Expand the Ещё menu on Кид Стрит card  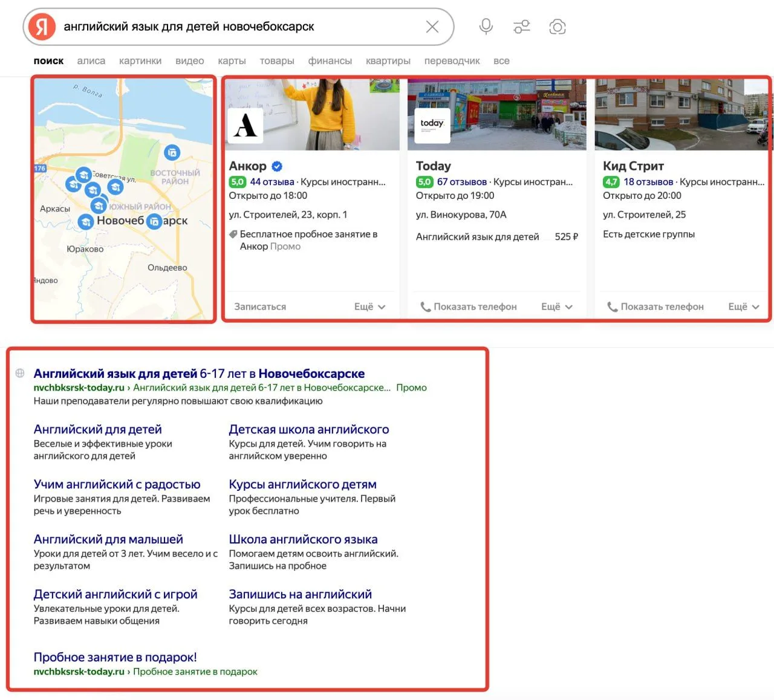coord(744,306)
